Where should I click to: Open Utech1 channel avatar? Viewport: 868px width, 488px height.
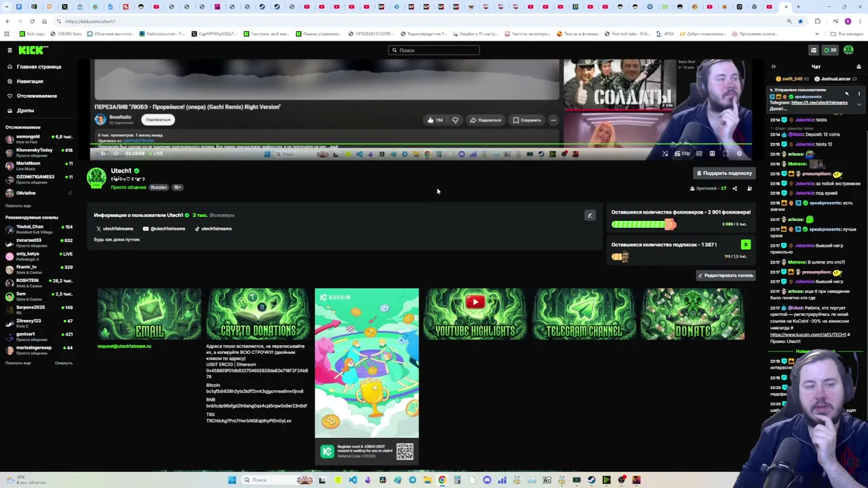pyautogui.click(x=96, y=178)
